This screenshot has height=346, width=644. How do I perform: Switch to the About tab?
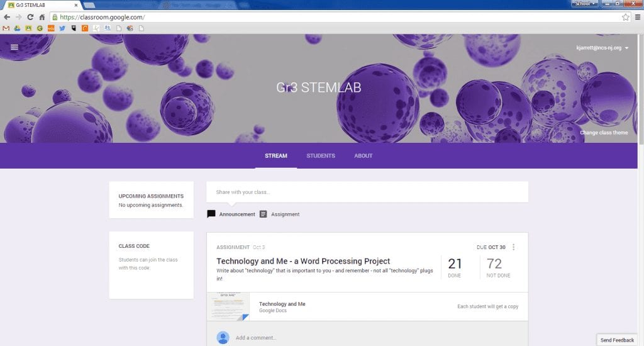coord(363,156)
